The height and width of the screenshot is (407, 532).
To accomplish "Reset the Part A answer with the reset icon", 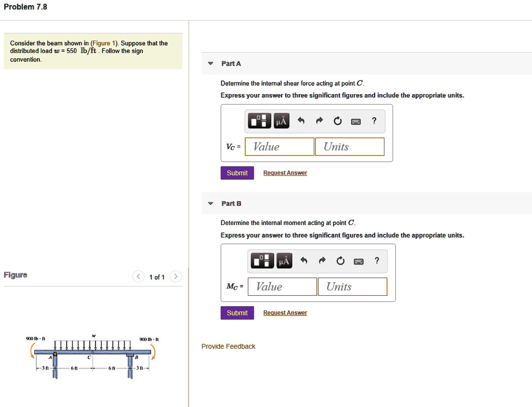I will 337,121.
